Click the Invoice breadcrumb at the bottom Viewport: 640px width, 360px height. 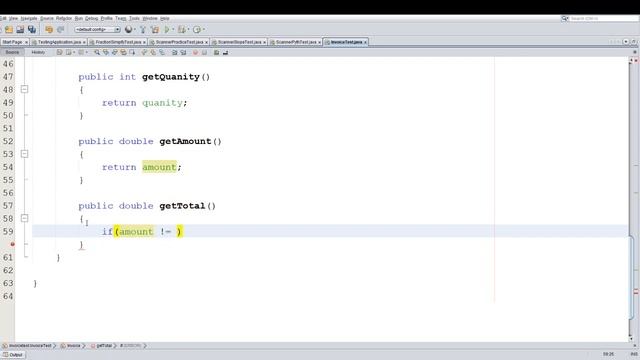(71, 346)
